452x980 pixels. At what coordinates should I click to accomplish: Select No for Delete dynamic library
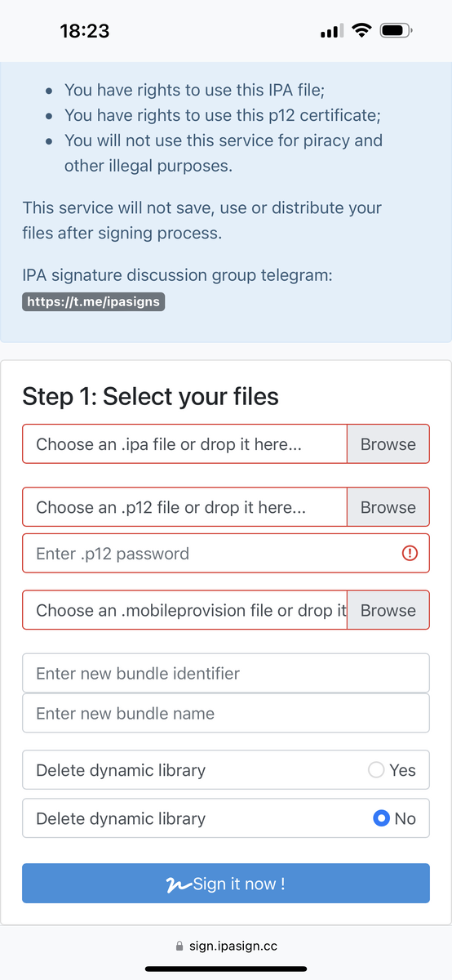[x=381, y=818]
